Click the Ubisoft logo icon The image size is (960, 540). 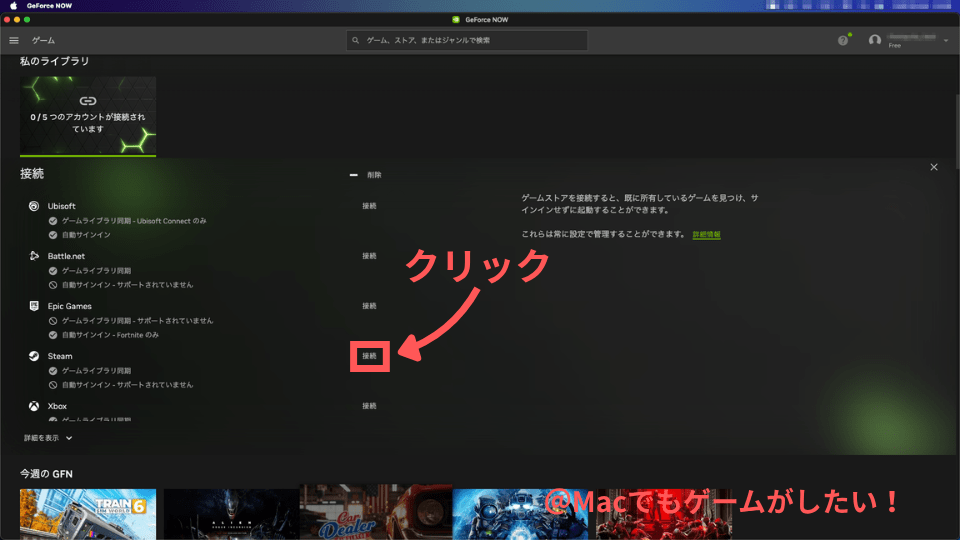point(34,206)
